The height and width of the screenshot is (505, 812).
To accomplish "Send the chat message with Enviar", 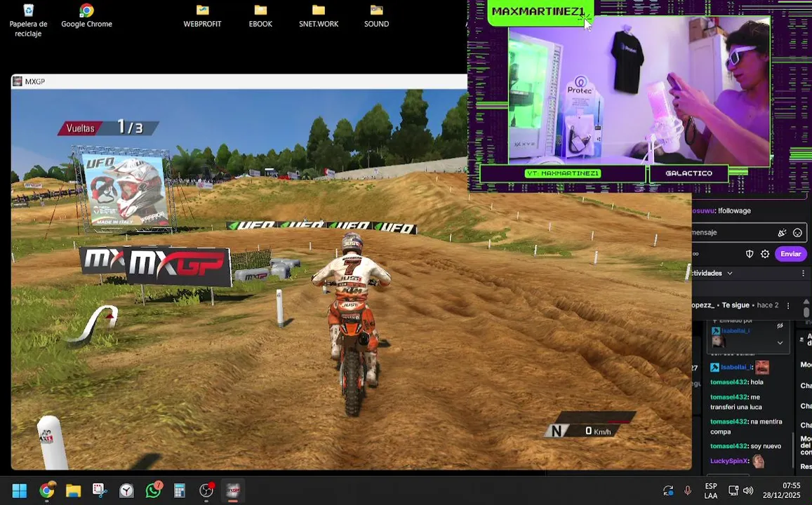I will point(790,253).
